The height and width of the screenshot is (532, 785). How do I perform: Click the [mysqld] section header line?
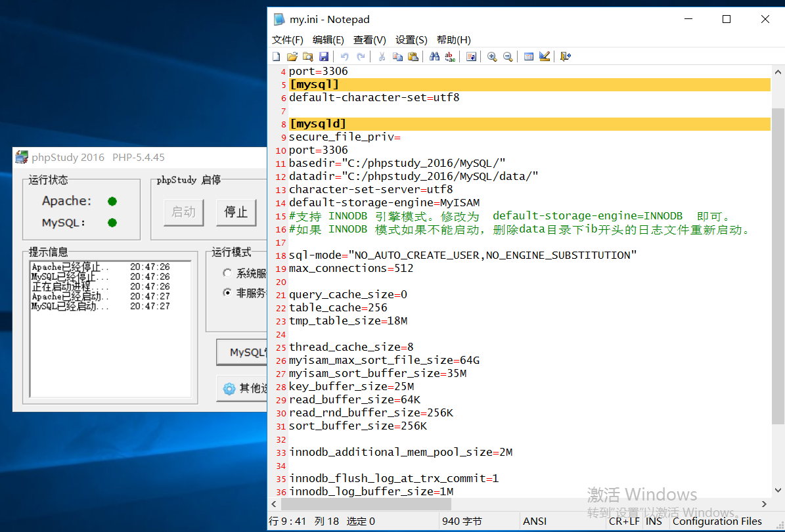(x=529, y=123)
